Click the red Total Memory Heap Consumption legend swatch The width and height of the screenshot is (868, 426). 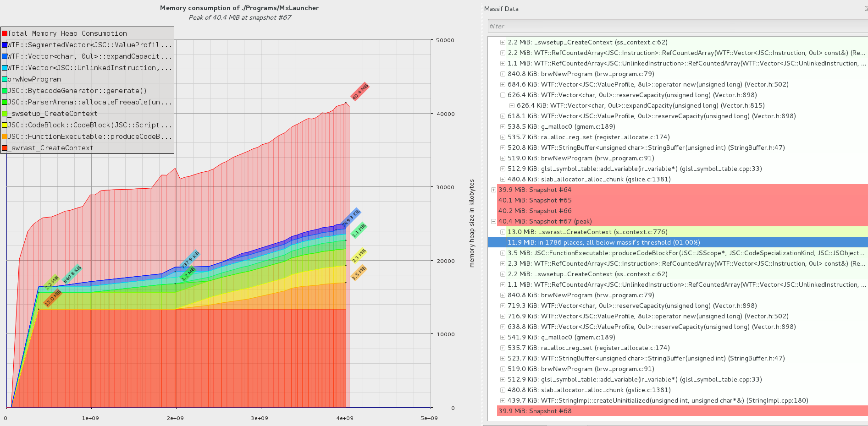[5, 33]
